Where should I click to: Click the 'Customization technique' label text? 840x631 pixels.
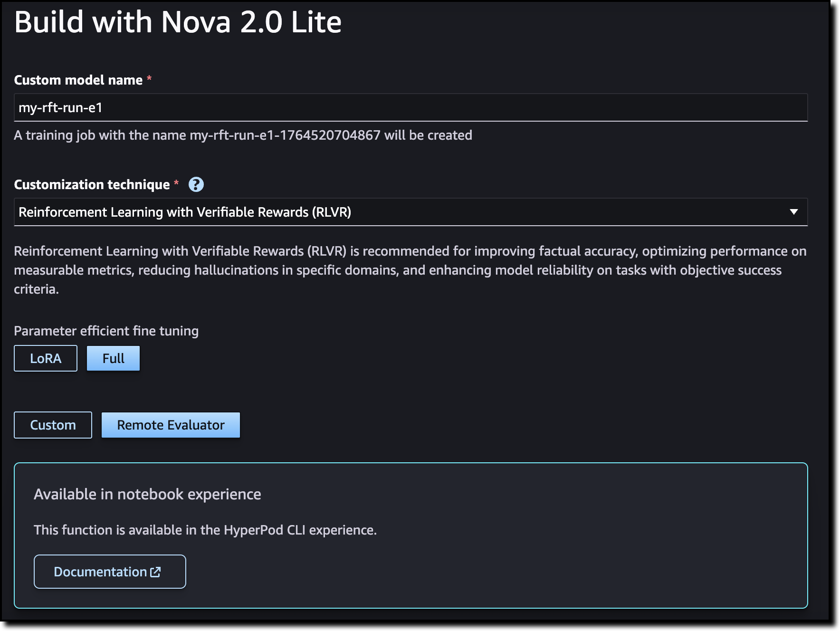point(92,184)
